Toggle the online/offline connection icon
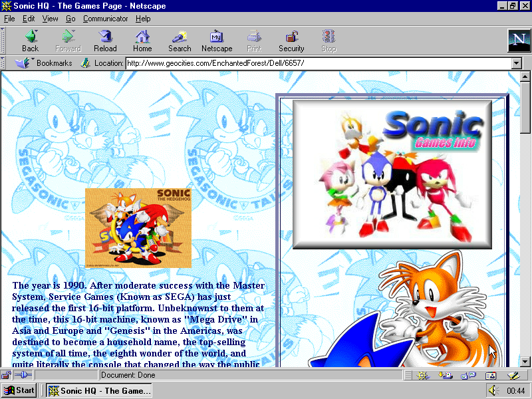The image size is (532, 399). pyautogui.click(x=23, y=375)
